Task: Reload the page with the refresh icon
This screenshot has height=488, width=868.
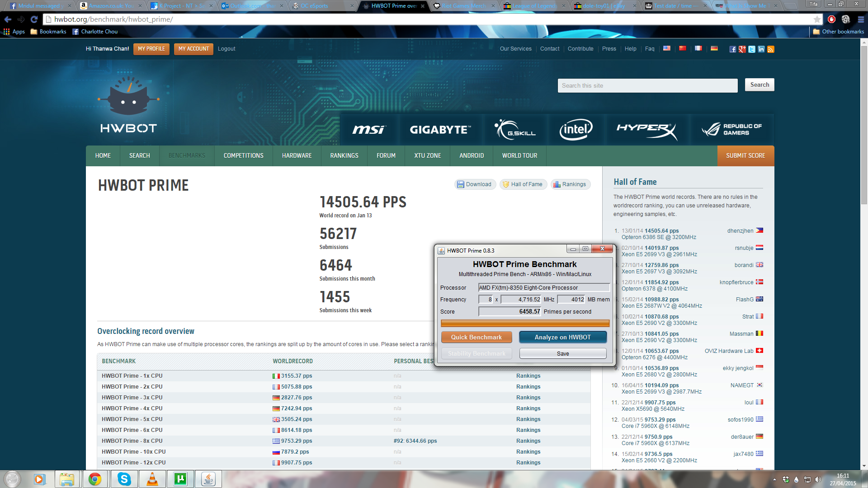Action: click(x=34, y=19)
